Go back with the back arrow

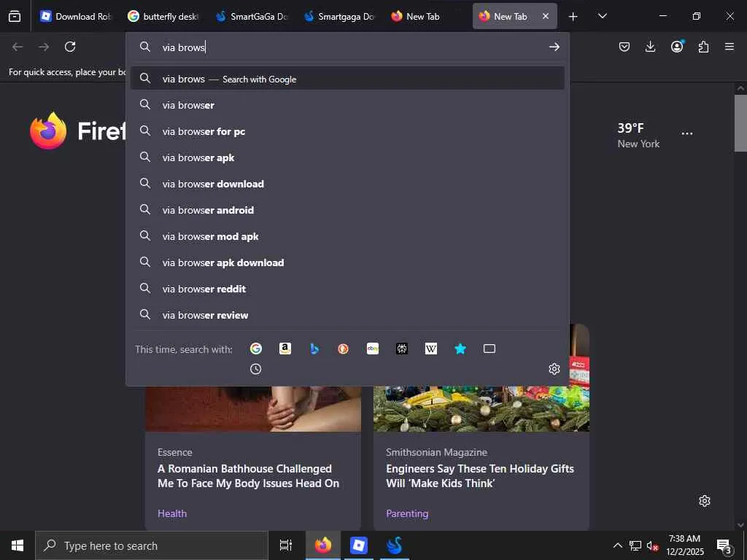tap(18, 47)
